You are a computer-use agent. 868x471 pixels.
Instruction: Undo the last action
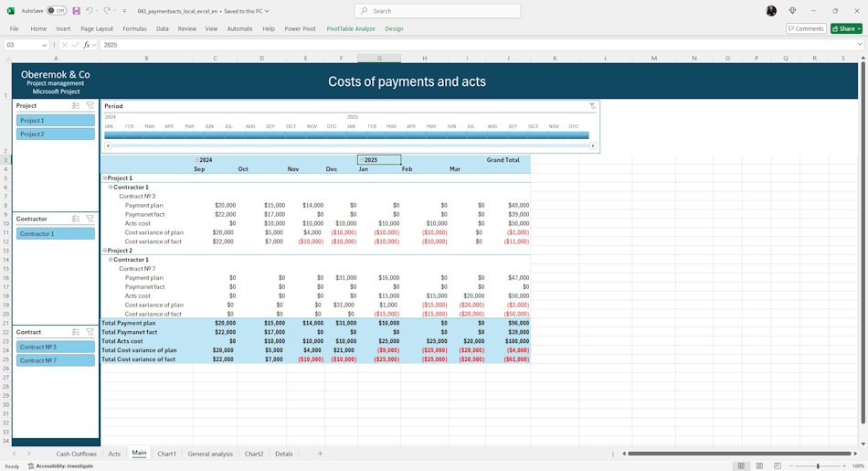pyautogui.click(x=90, y=11)
